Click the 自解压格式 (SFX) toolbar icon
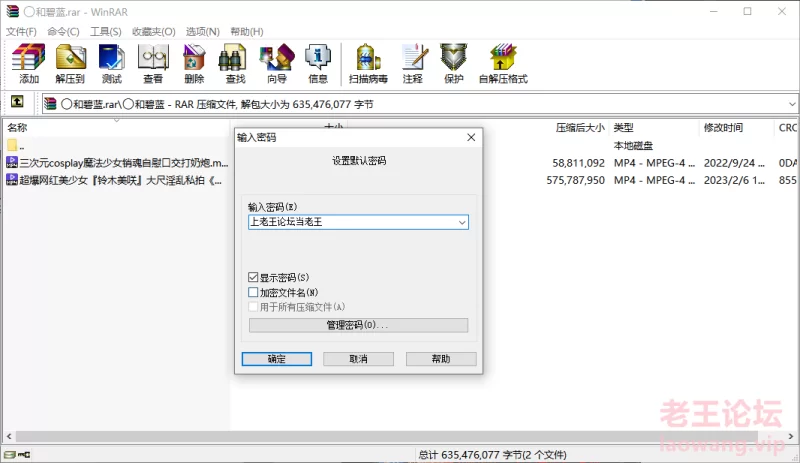The height and width of the screenshot is (463, 800). click(x=503, y=63)
